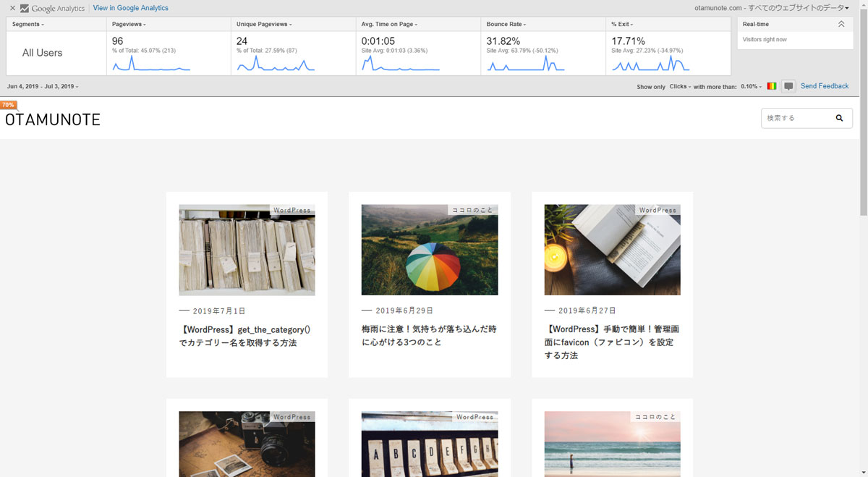Screen dimensions: 868x477
Task: Open the Unique Pageviews metric dropdown
Action: (265, 25)
